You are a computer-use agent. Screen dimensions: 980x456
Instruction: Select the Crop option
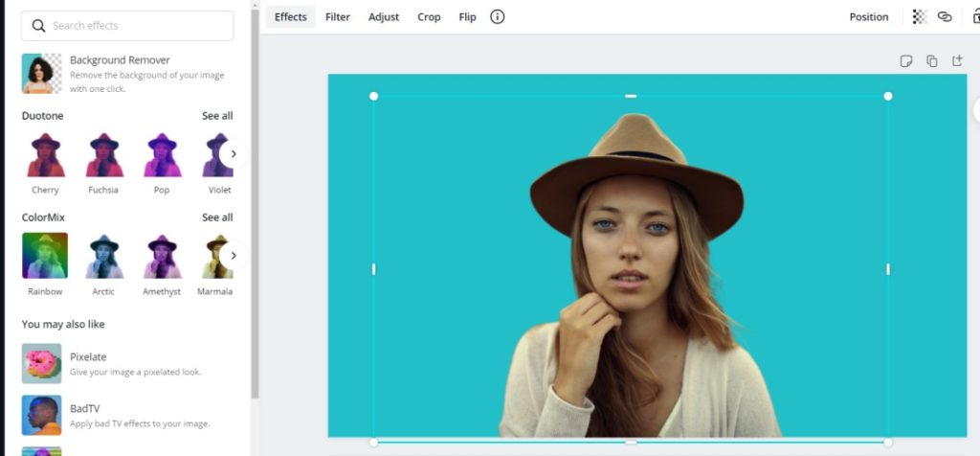pos(429,17)
